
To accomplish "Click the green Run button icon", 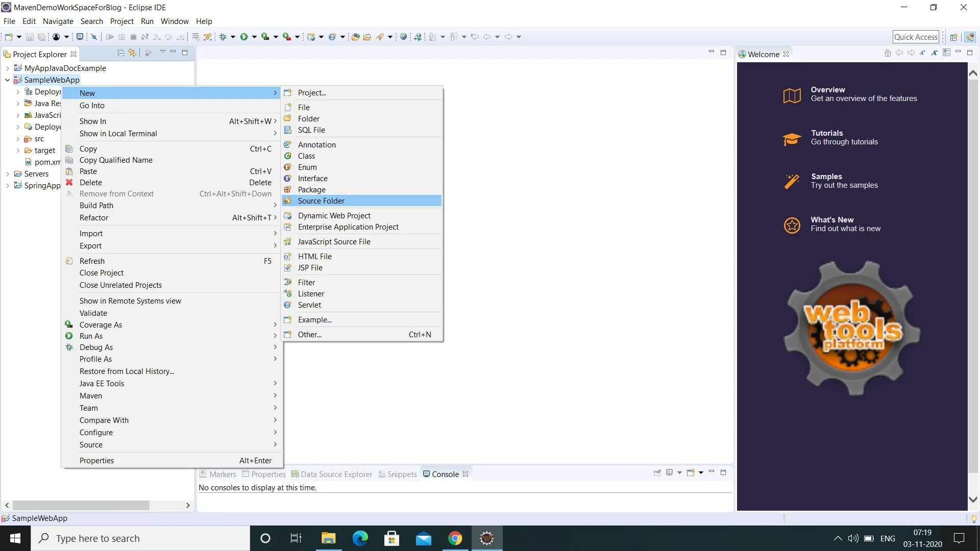I will click(x=244, y=37).
